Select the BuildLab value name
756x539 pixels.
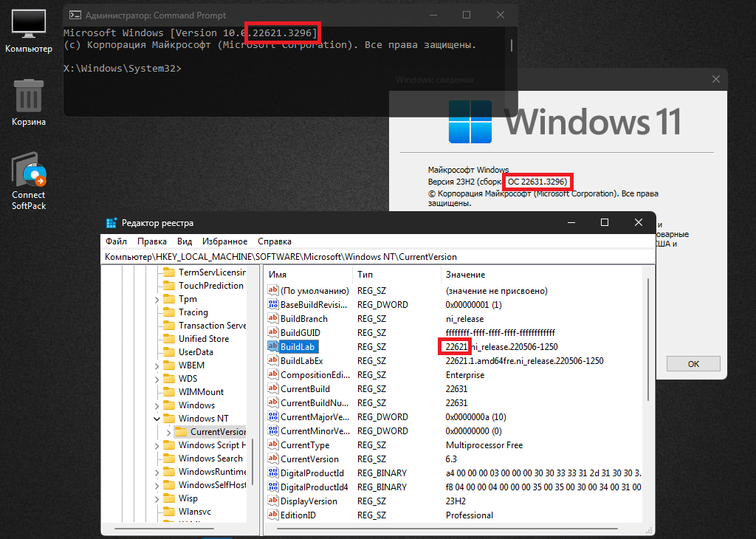tap(298, 346)
